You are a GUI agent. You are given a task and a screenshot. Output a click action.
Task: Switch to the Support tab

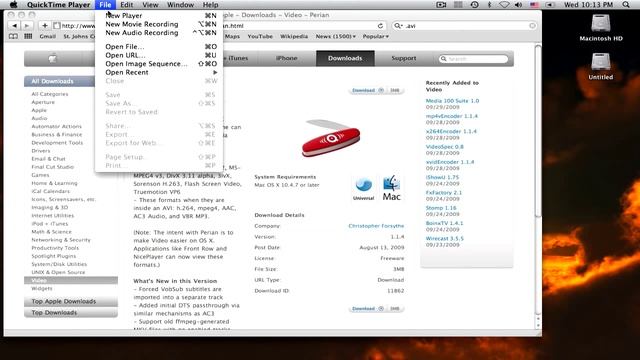tap(404, 58)
